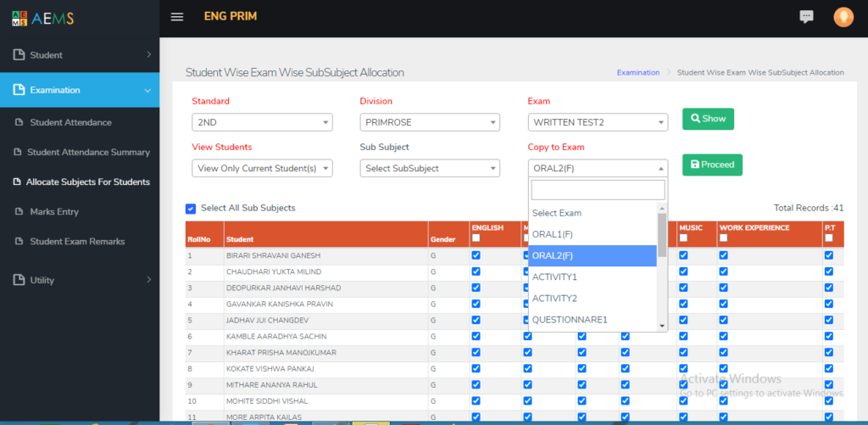Click the AEMS logo

pos(42,19)
